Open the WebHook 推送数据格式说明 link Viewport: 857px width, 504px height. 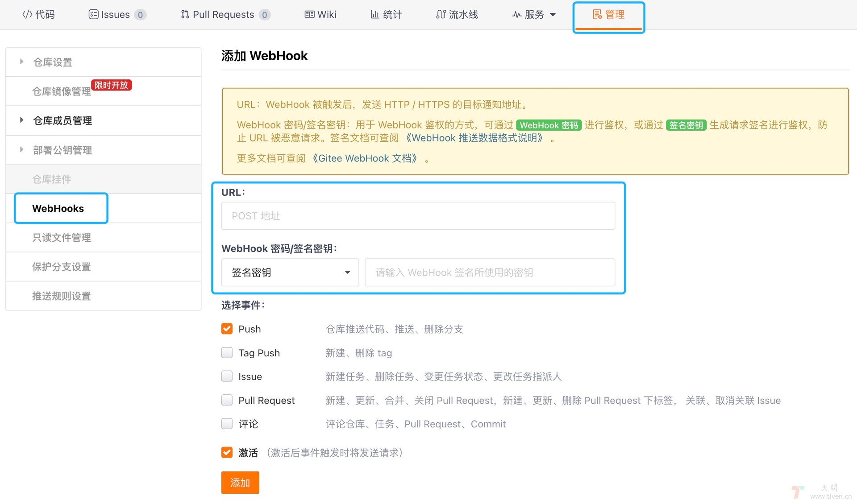tap(474, 138)
